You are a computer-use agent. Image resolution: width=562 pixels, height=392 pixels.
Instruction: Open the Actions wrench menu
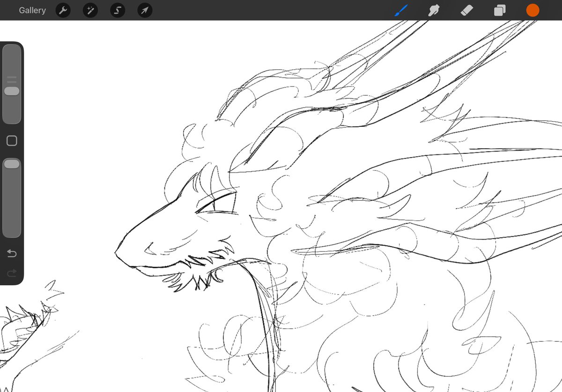pos(63,10)
